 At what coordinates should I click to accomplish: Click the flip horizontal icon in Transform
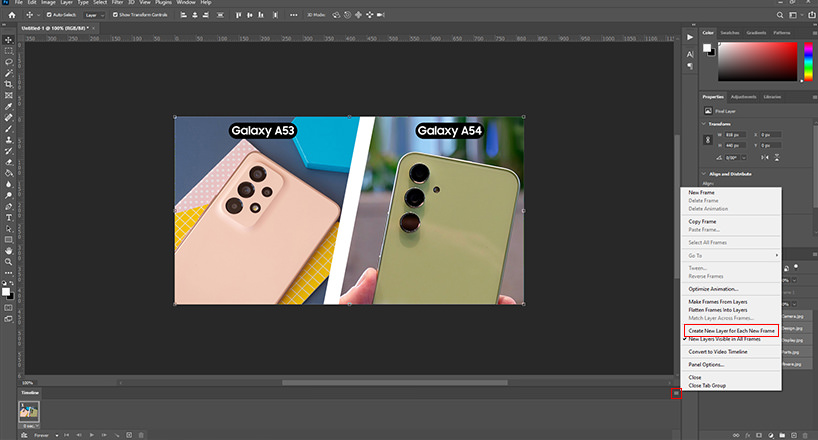tap(765, 158)
